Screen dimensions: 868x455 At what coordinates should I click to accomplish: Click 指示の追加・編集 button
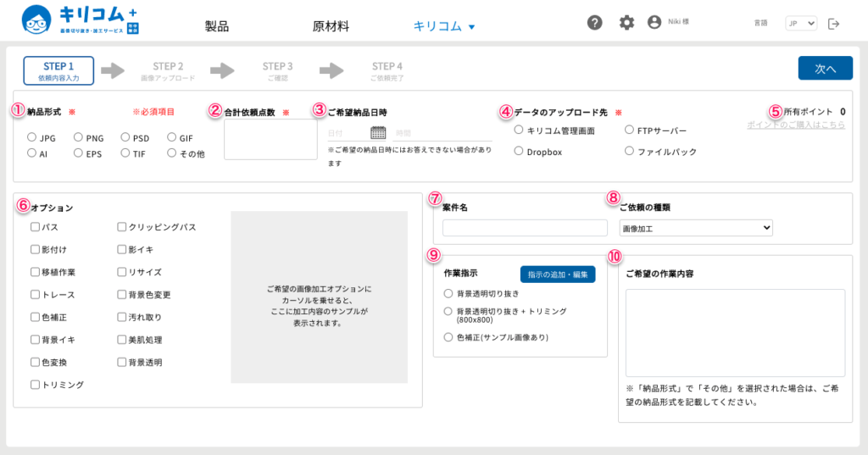557,275
